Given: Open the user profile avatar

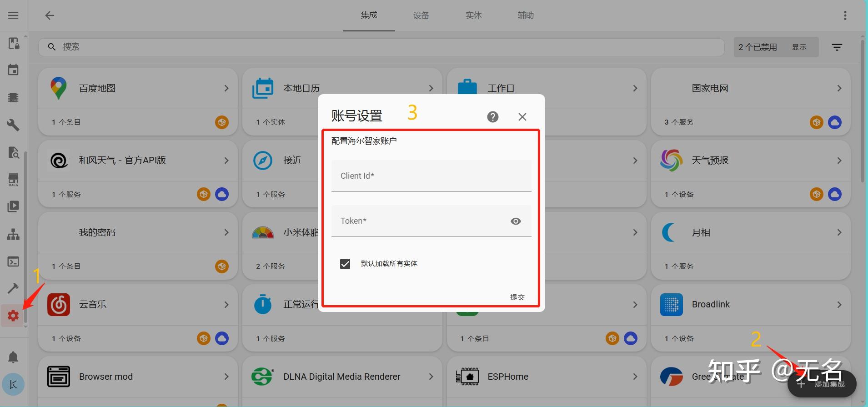Looking at the screenshot, I should click(13, 385).
